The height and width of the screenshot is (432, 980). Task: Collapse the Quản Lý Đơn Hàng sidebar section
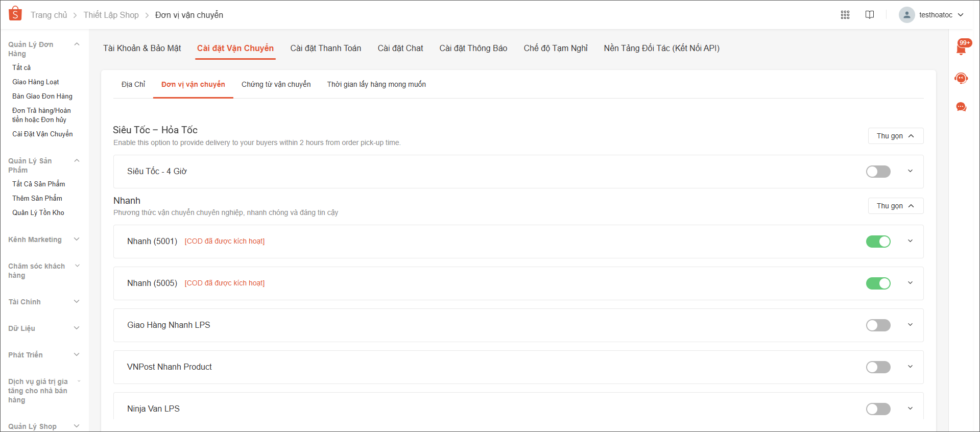coord(77,44)
